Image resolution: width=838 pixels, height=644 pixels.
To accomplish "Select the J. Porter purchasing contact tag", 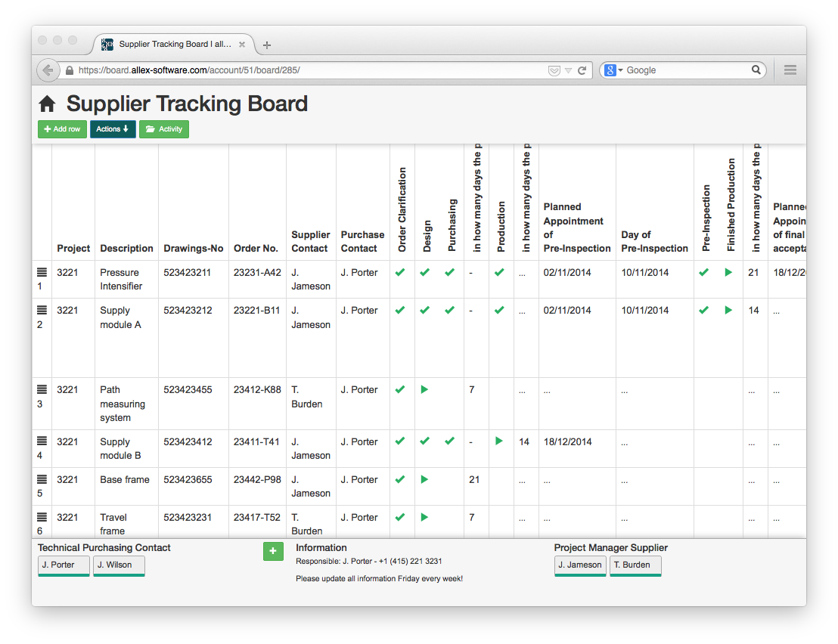I will (x=64, y=565).
